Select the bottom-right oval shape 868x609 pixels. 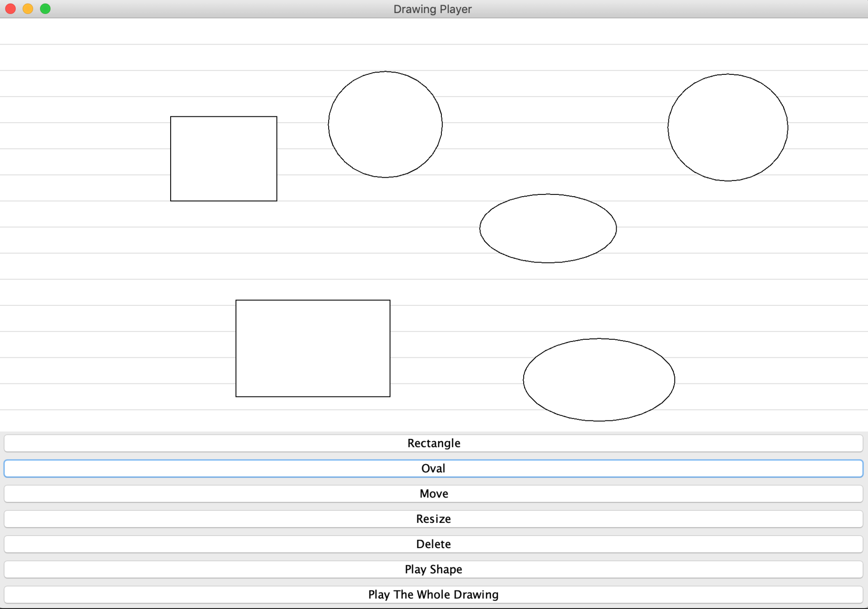[599, 380]
